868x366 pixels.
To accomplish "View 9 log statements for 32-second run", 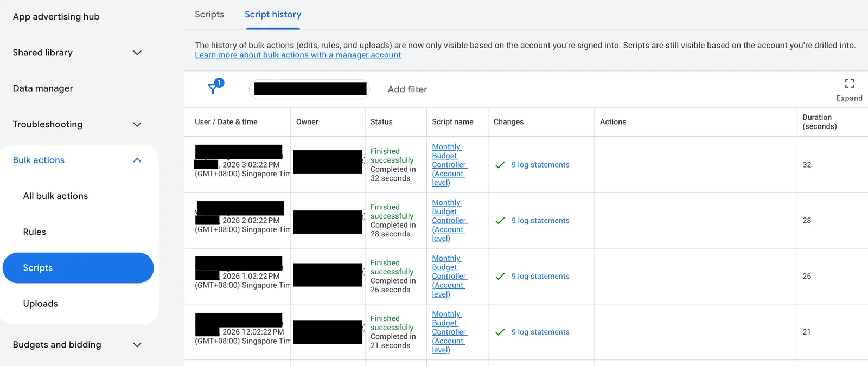I will tap(540, 165).
